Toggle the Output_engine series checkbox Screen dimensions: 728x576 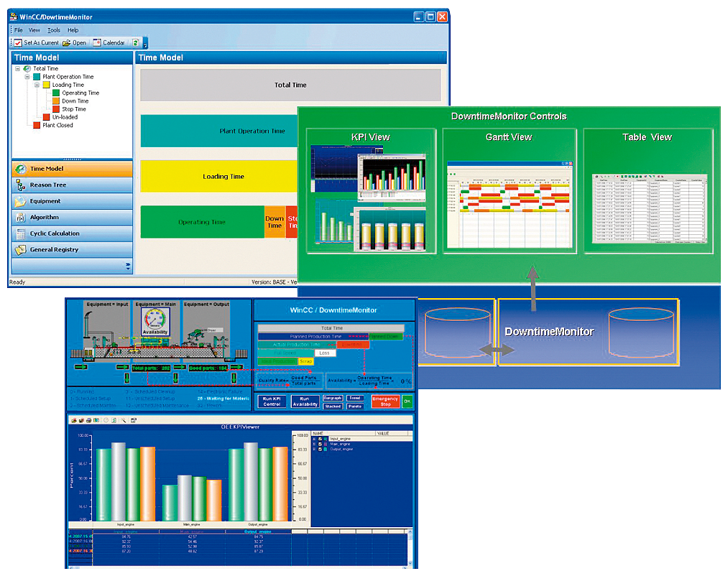click(x=321, y=449)
